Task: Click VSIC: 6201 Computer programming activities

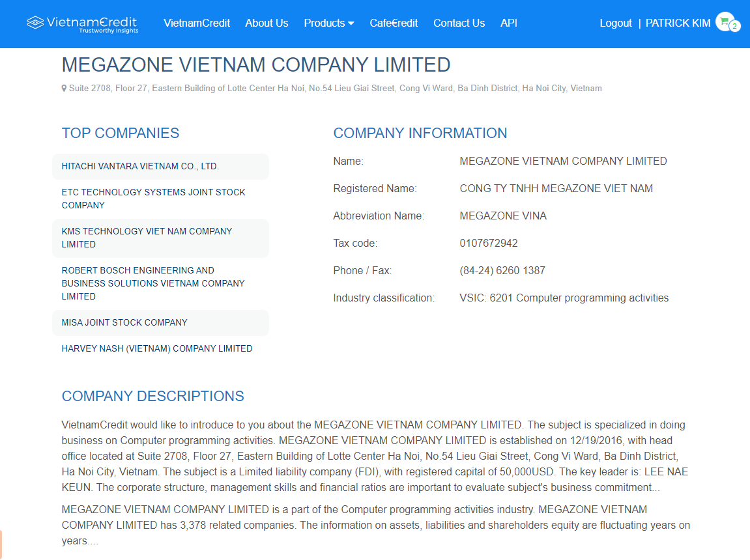Action: (x=564, y=298)
